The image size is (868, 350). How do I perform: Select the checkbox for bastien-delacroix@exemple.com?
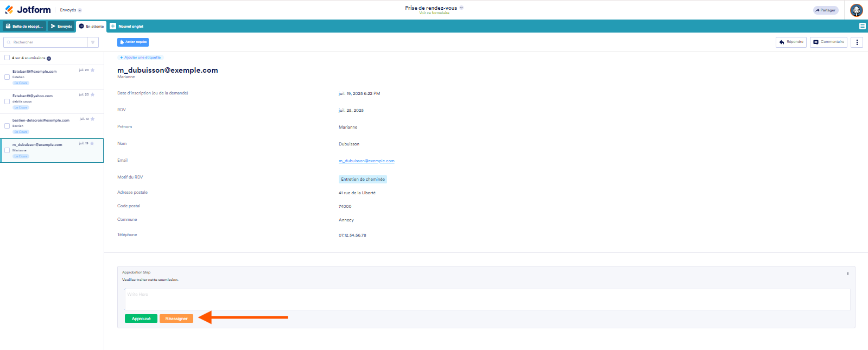[7, 126]
